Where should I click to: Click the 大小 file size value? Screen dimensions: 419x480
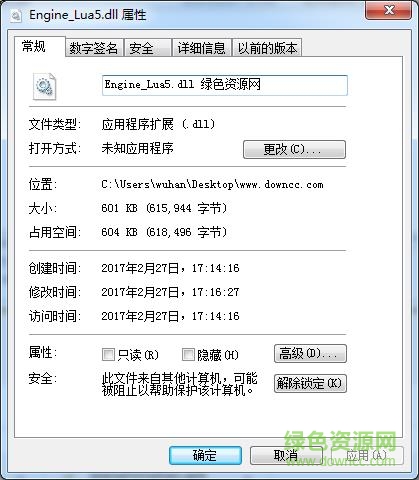click(x=164, y=208)
